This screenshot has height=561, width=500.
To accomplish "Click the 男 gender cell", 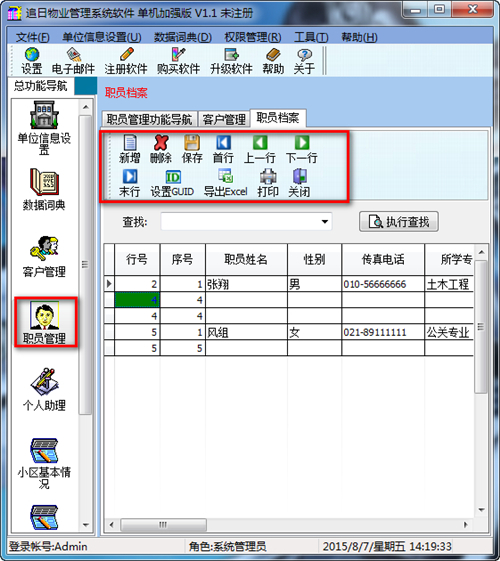I will (x=314, y=284).
